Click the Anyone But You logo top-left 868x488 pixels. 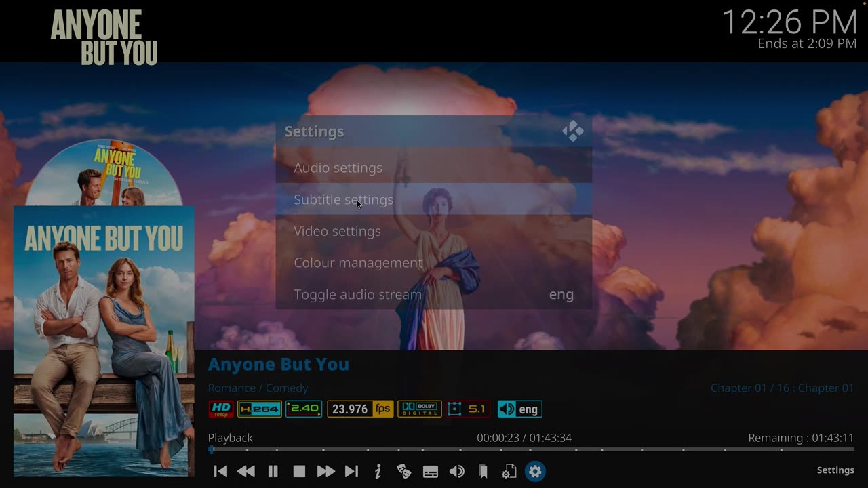coord(104,38)
